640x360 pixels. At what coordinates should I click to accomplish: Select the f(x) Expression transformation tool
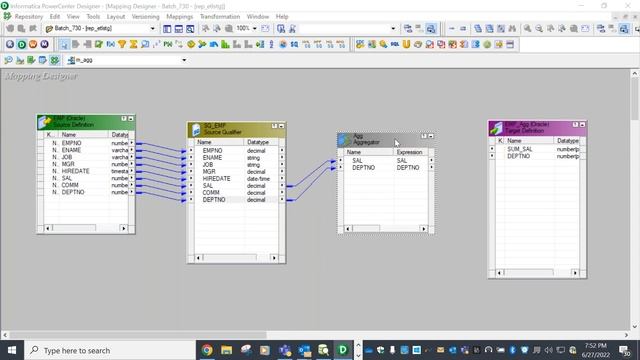110,44
